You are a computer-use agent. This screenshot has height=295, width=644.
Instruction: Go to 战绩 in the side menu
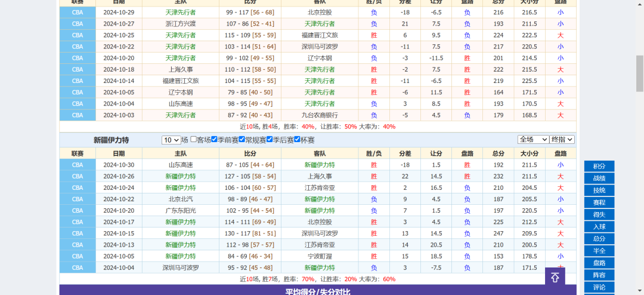pos(599,178)
